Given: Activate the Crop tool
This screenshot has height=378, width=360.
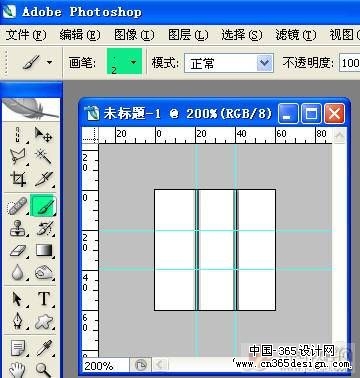Looking at the screenshot, I should (17, 179).
